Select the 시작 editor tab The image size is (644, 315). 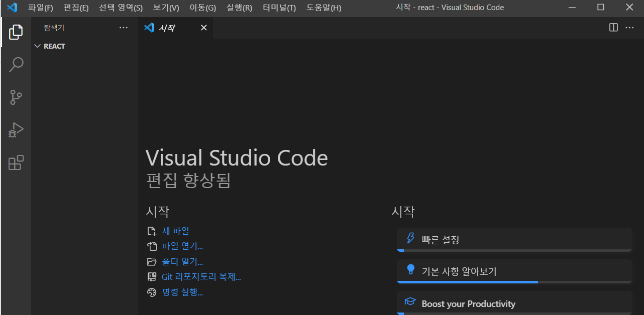point(176,28)
